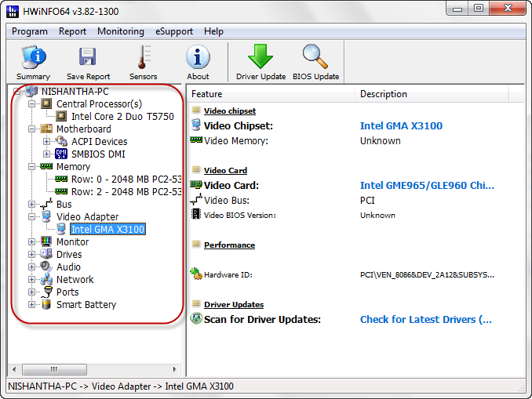The height and width of the screenshot is (399, 532).
Task: Click the About info icon
Action: pyautogui.click(x=198, y=57)
